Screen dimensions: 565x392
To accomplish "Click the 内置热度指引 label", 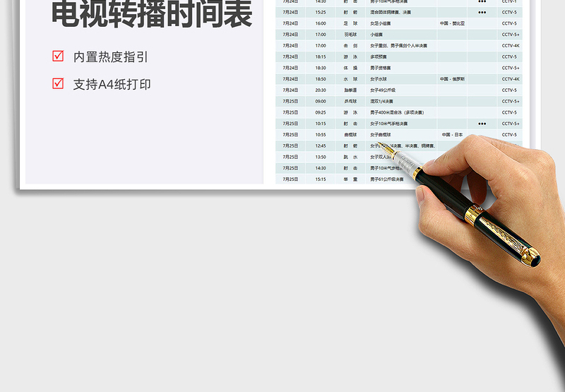I will pyautogui.click(x=111, y=57).
